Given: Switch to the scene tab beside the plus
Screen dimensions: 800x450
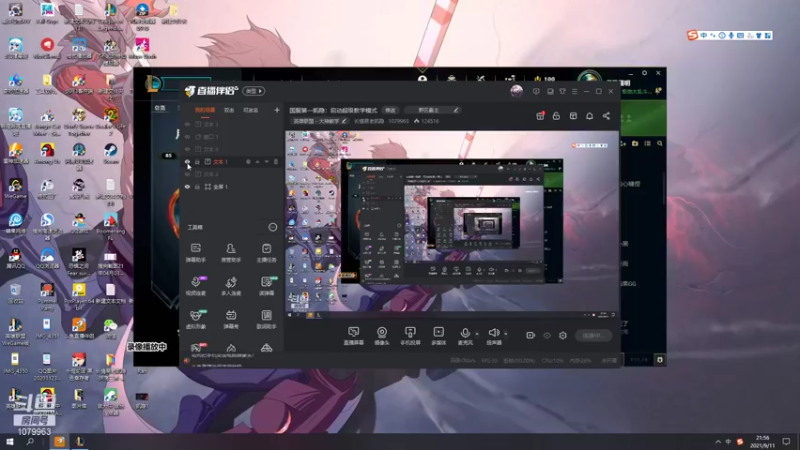Looking at the screenshot, I should pos(251,110).
